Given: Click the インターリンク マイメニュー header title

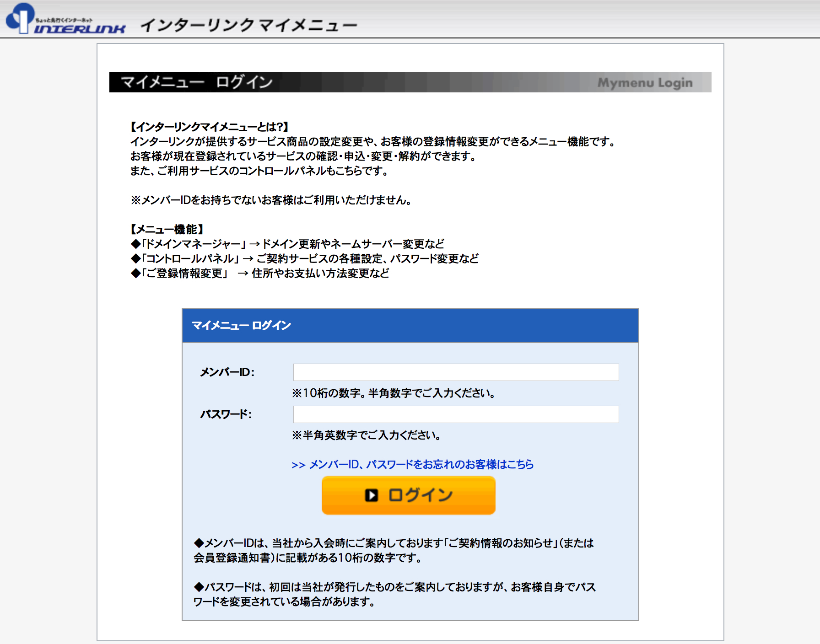Looking at the screenshot, I should pyautogui.click(x=249, y=25).
